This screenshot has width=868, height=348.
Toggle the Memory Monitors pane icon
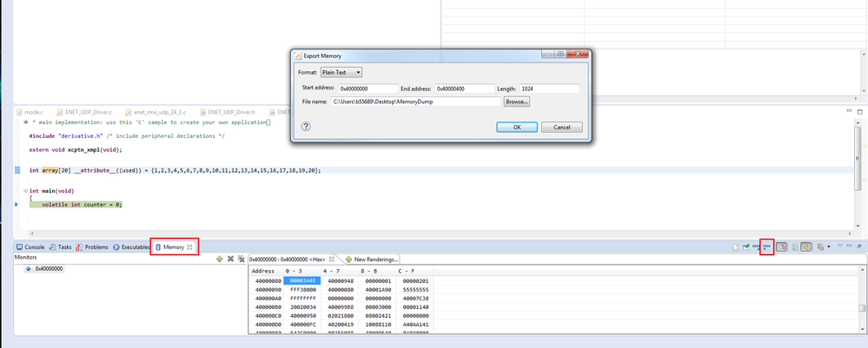click(781, 246)
